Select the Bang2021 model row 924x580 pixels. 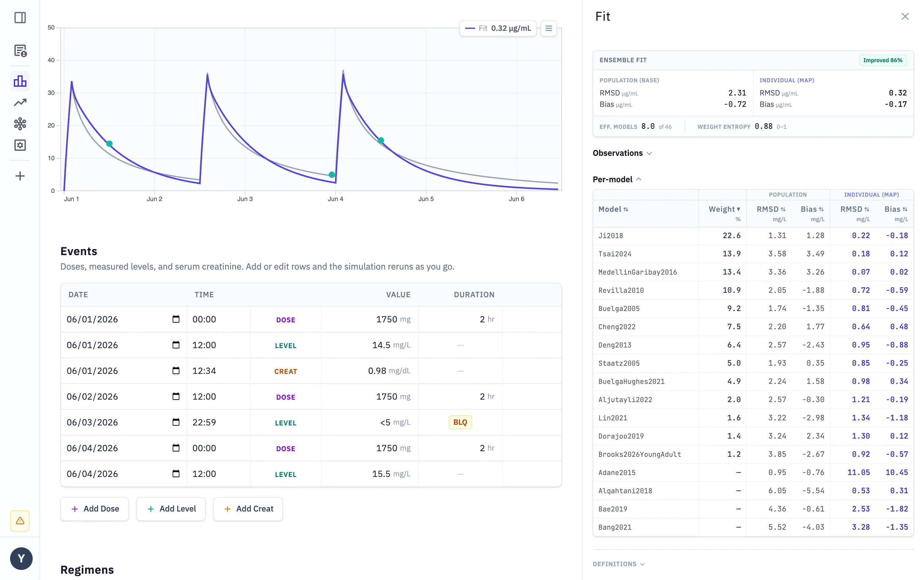[753, 527]
